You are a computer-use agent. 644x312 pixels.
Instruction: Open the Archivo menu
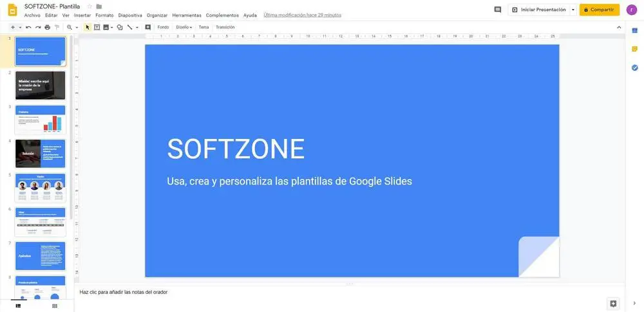click(x=32, y=15)
